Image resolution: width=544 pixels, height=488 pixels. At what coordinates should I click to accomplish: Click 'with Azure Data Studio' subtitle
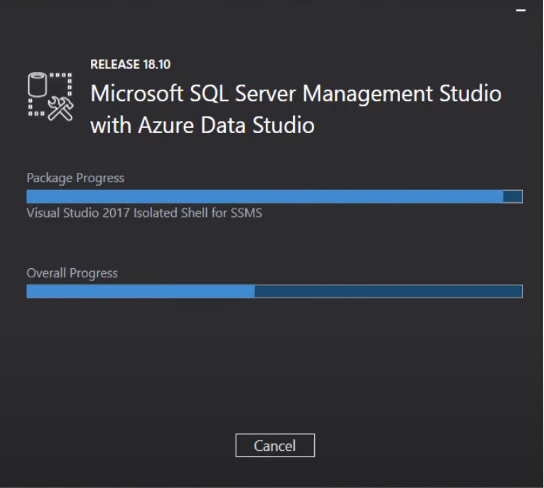coord(202,125)
